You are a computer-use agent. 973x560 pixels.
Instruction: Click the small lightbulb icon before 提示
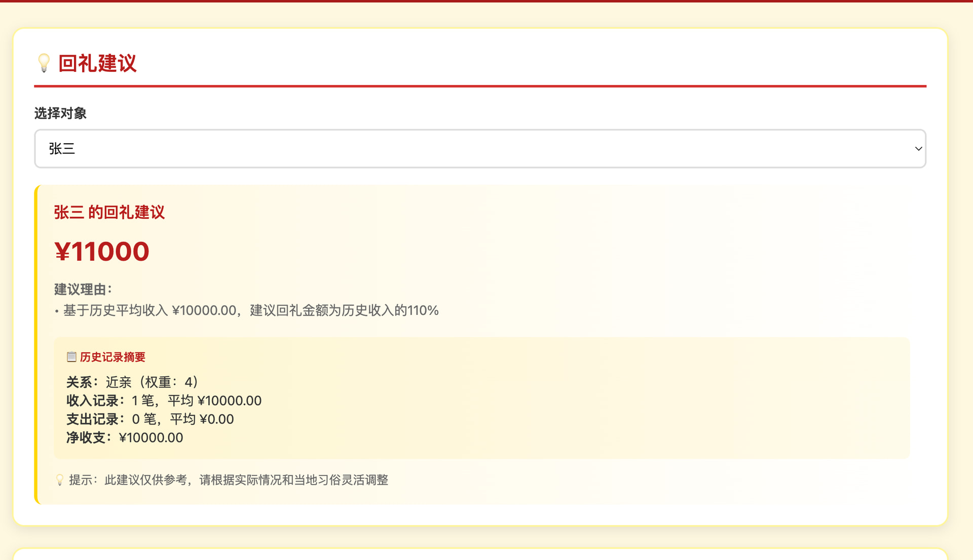click(x=60, y=480)
